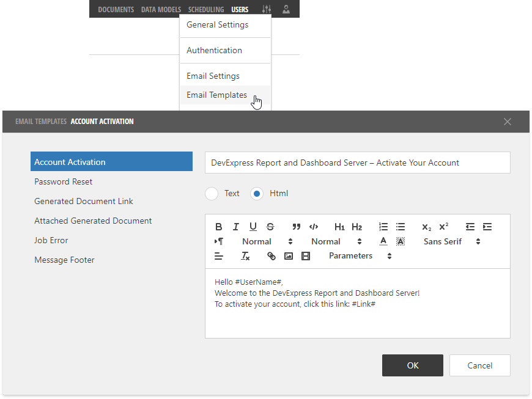Click the Email Templates breadcrumb title
This screenshot has width=532, height=399.
pyautogui.click(x=41, y=122)
